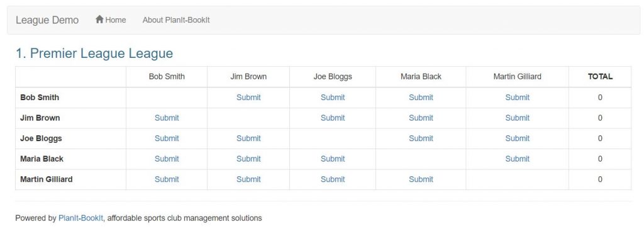Submit result Jim Brown vs Bob Smith
Image resolution: width=644 pixels, height=231 pixels.
coord(167,118)
